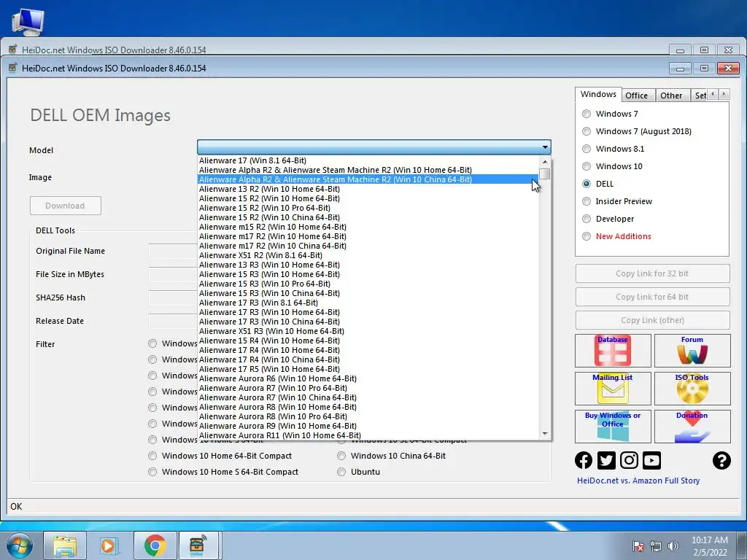The width and height of the screenshot is (747, 560).
Task: Open the ISO Tools icon button
Action: 692,389
